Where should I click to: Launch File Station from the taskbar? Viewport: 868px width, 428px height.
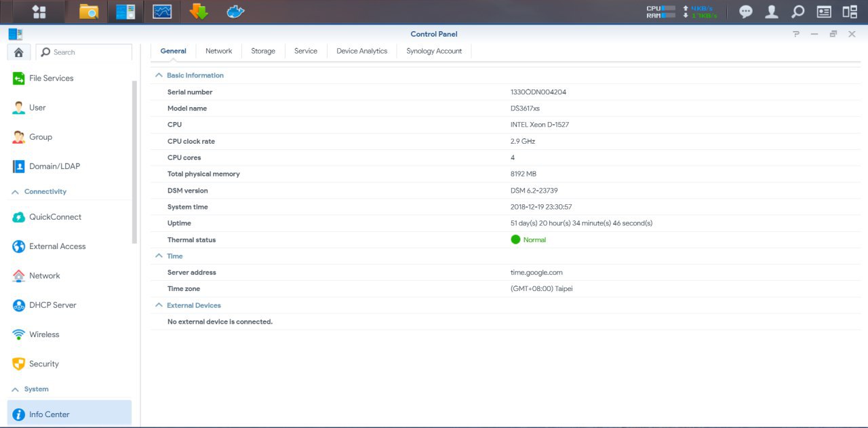(89, 12)
